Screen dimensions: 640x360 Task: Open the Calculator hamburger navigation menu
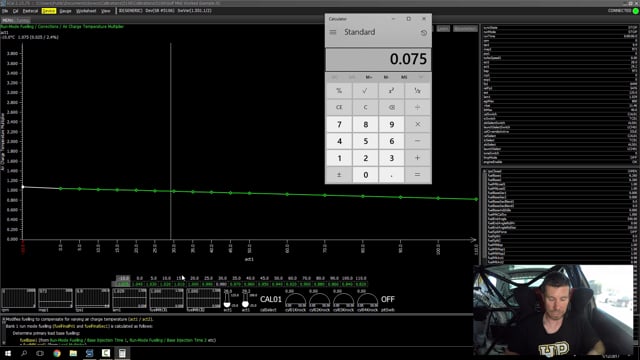pyautogui.click(x=333, y=32)
